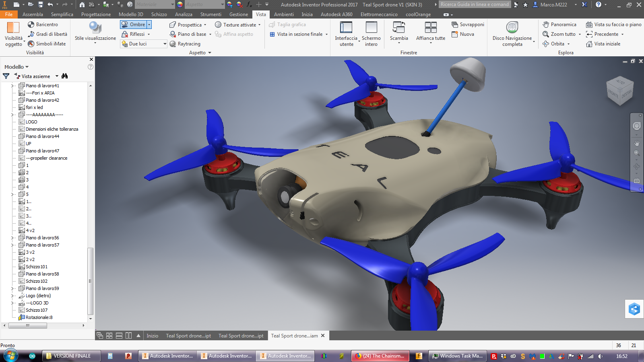Toggle Ombre shadows on or off
644x362 pixels.
coord(133,25)
